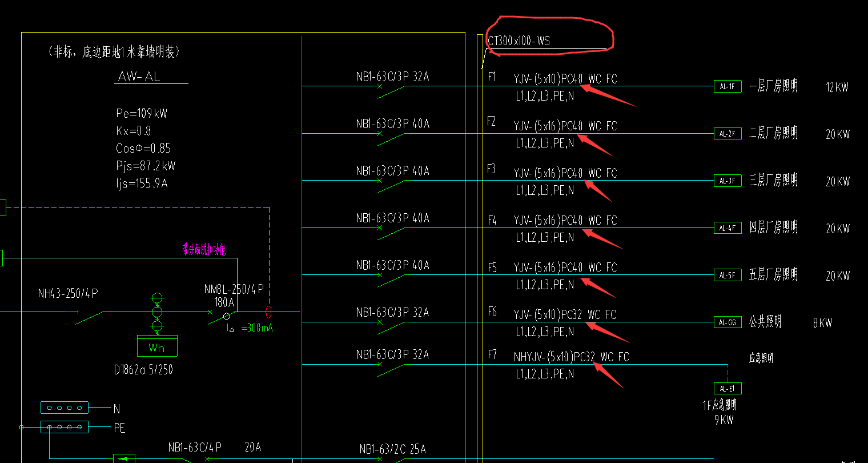
Task: Click the F3 circuit number label
Action: (x=492, y=169)
